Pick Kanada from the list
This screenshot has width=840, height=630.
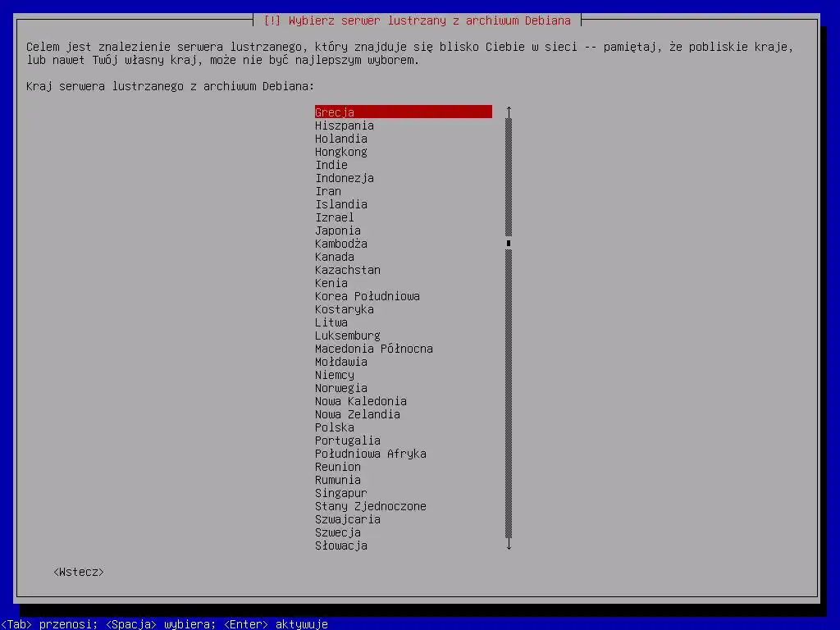(x=404, y=257)
